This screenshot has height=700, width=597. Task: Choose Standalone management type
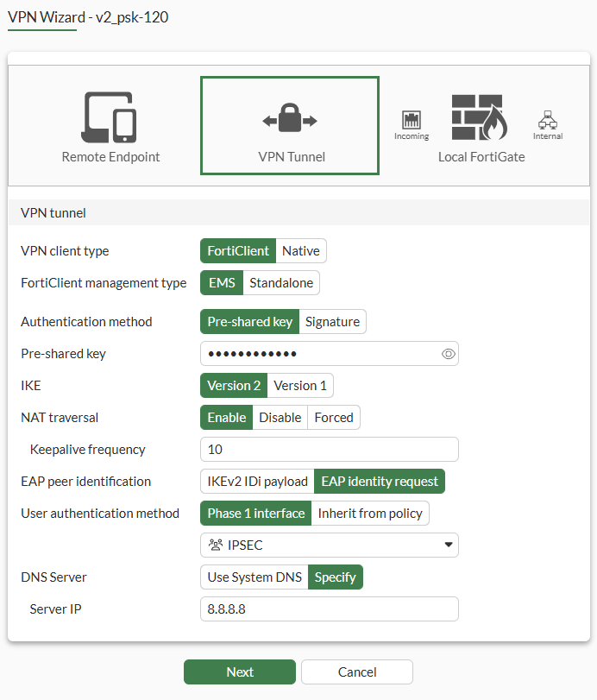tap(281, 283)
